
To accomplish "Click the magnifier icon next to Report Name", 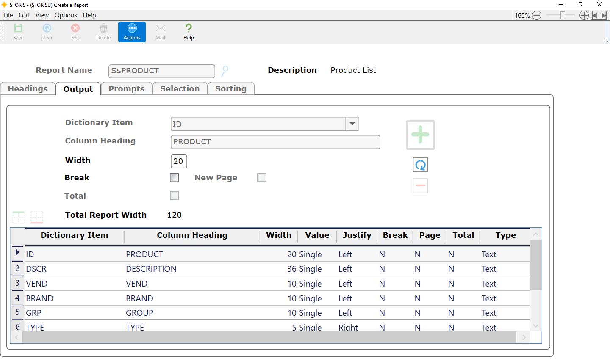I will [x=225, y=71].
